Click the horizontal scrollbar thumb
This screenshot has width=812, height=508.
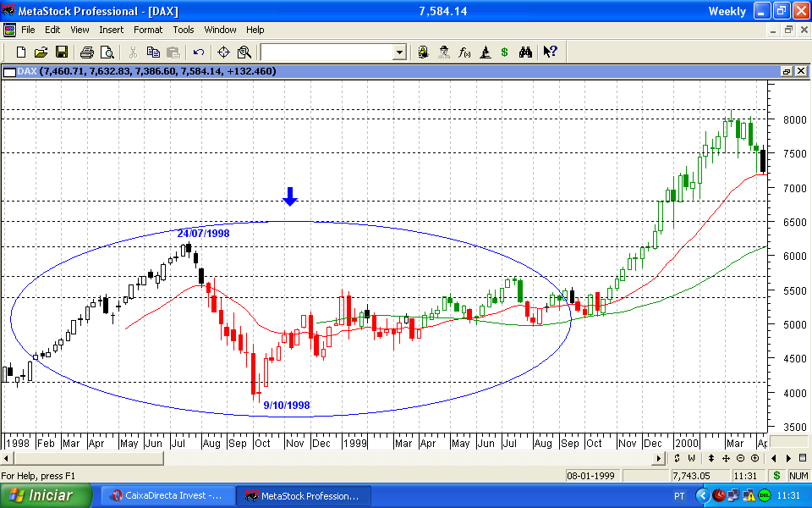point(89,458)
